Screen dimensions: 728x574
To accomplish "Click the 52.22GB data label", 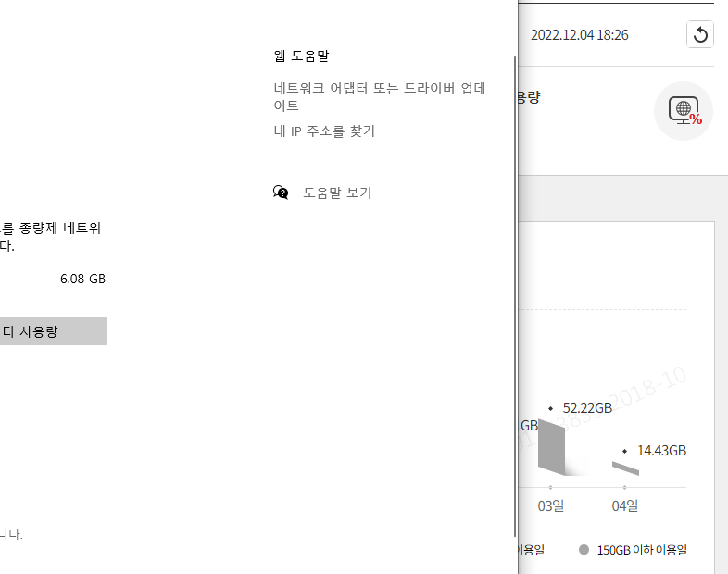I will pos(587,408).
